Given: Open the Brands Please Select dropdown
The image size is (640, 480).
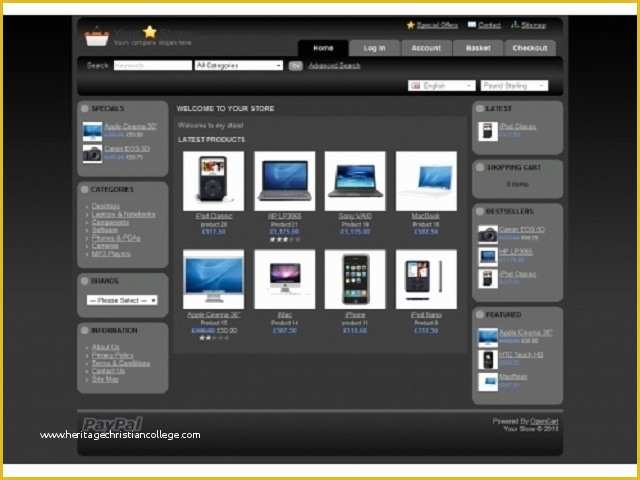Looking at the screenshot, I should (122, 300).
